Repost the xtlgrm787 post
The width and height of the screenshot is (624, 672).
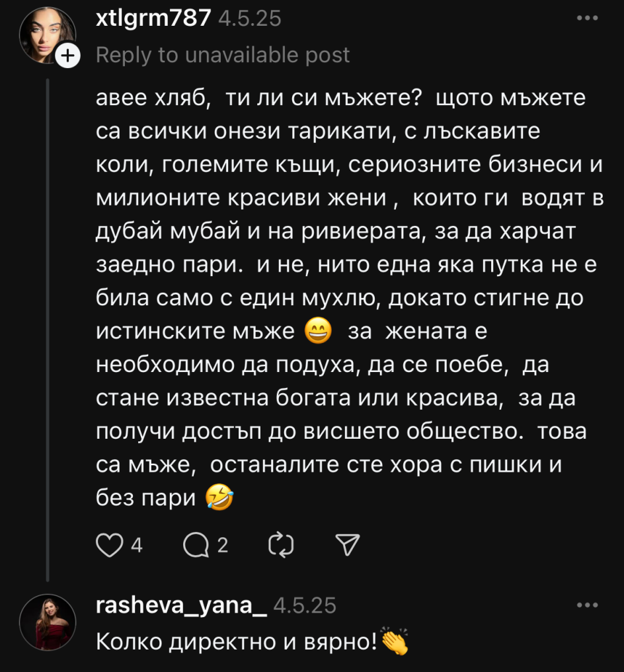click(x=282, y=544)
